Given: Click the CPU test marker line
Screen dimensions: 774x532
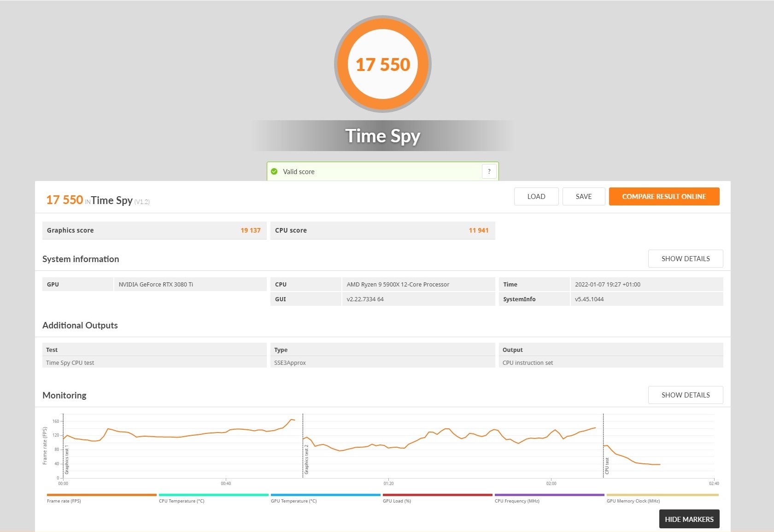Looking at the screenshot, I should point(603,445).
